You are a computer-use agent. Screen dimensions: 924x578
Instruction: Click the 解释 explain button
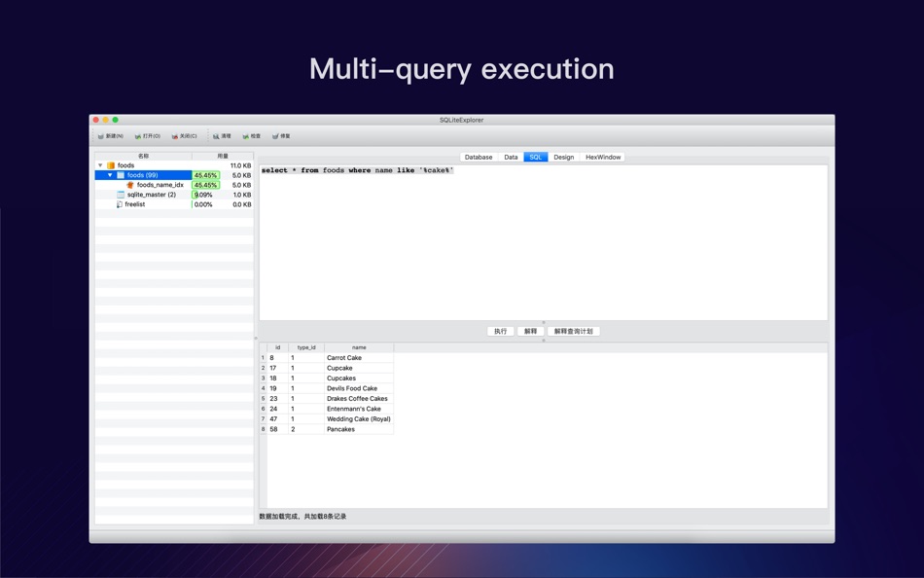point(530,332)
